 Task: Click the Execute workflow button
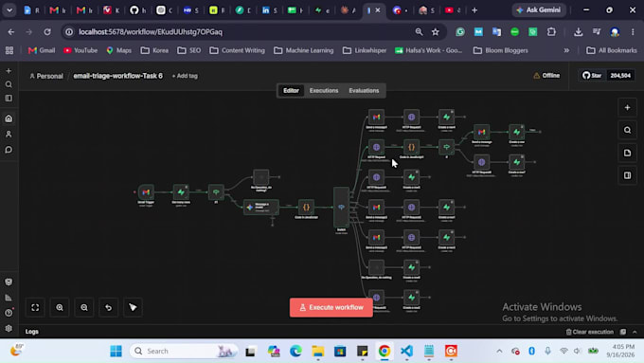click(x=331, y=307)
